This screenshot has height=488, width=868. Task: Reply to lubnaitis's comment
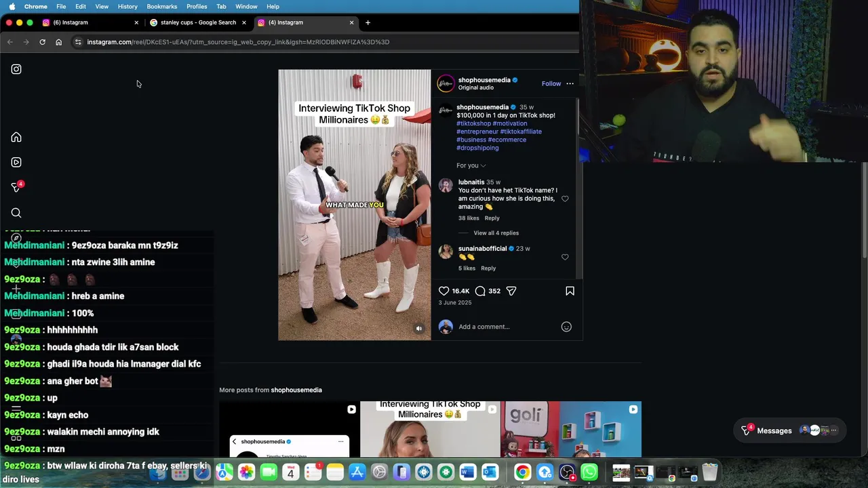coord(492,218)
